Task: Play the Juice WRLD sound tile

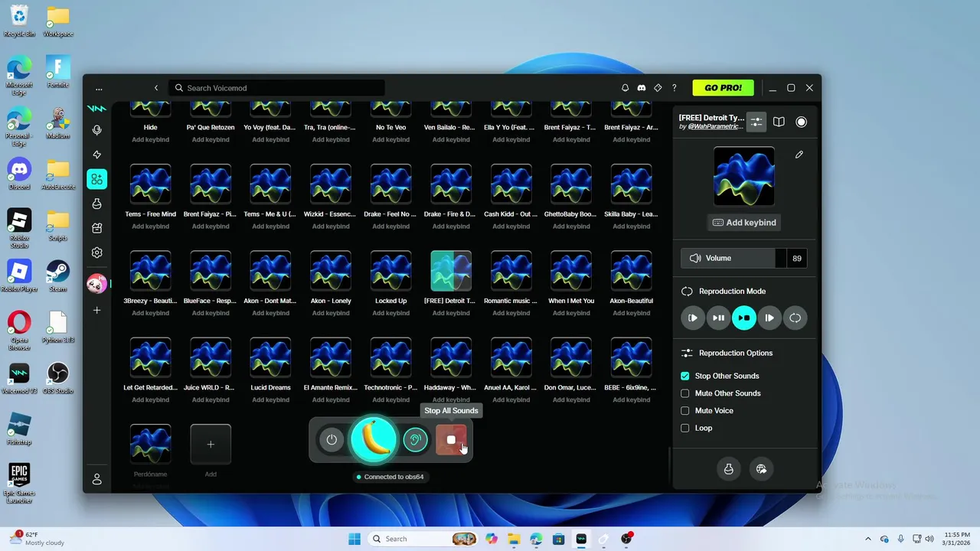Action: click(x=211, y=357)
